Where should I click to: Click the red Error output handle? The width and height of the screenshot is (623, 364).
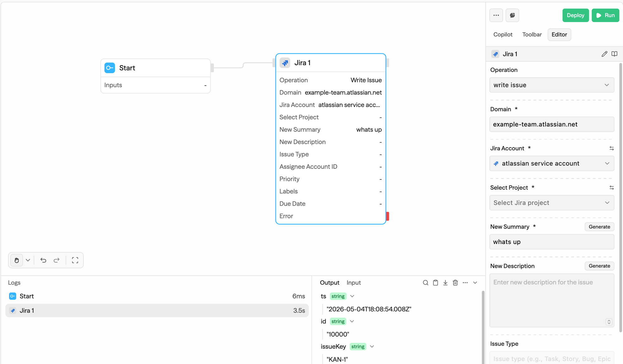point(388,216)
